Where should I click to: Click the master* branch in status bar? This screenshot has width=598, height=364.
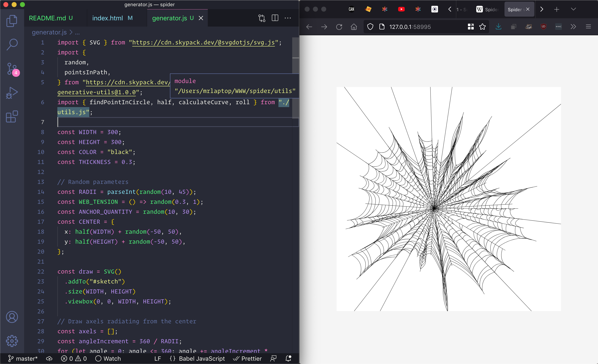tap(23, 358)
